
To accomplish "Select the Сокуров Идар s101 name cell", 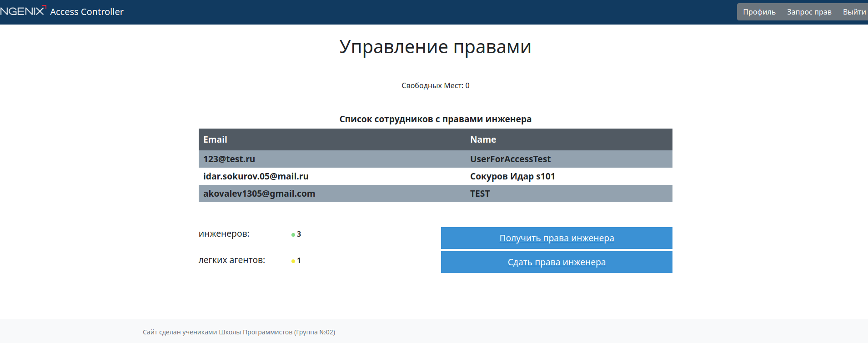I will (x=512, y=176).
